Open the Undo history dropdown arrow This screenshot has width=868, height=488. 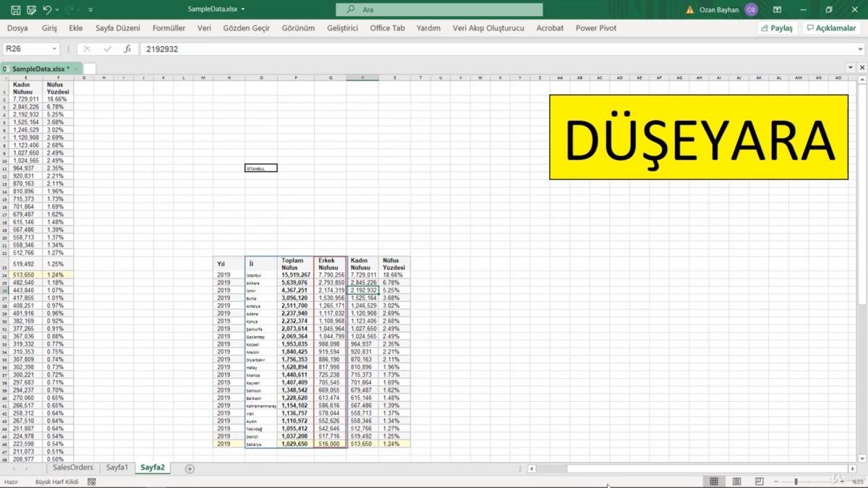[56, 9]
